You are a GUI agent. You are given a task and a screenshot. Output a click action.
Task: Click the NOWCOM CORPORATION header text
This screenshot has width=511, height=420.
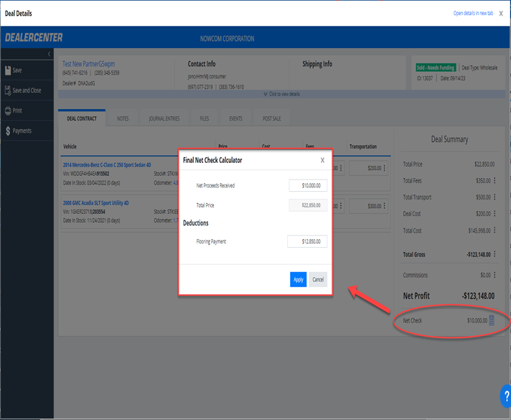click(x=227, y=39)
